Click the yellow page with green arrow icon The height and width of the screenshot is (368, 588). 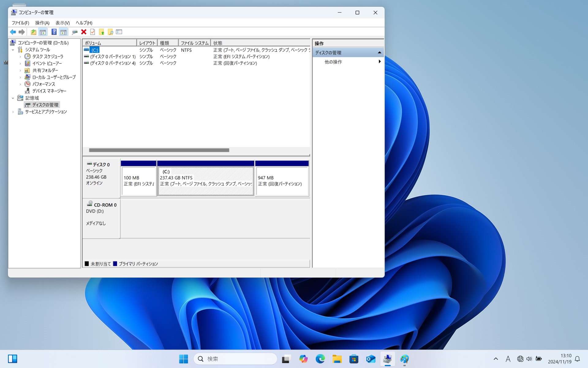[101, 32]
